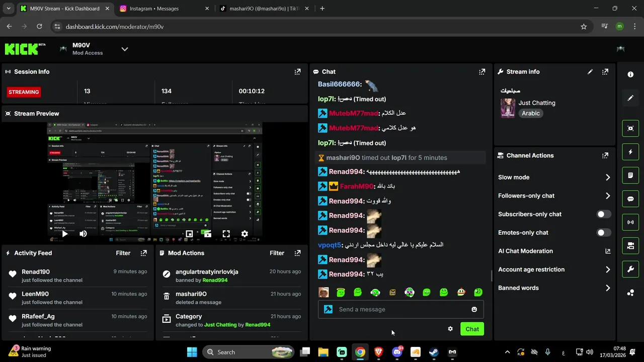This screenshot has height=362, width=644.
Task: Expand Followers-only chat settings
Action: click(x=608, y=196)
